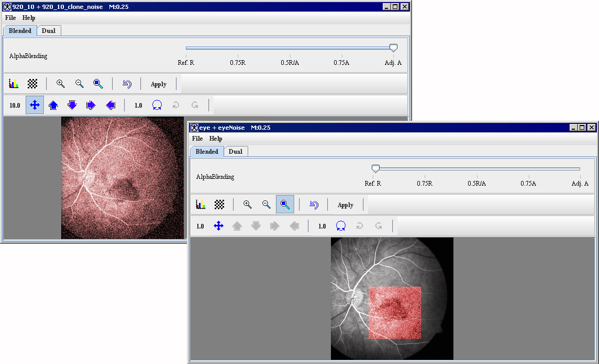Click the AlphaBlending slider thumb in 920_10 window
The width and height of the screenshot is (599, 364).
pos(393,48)
